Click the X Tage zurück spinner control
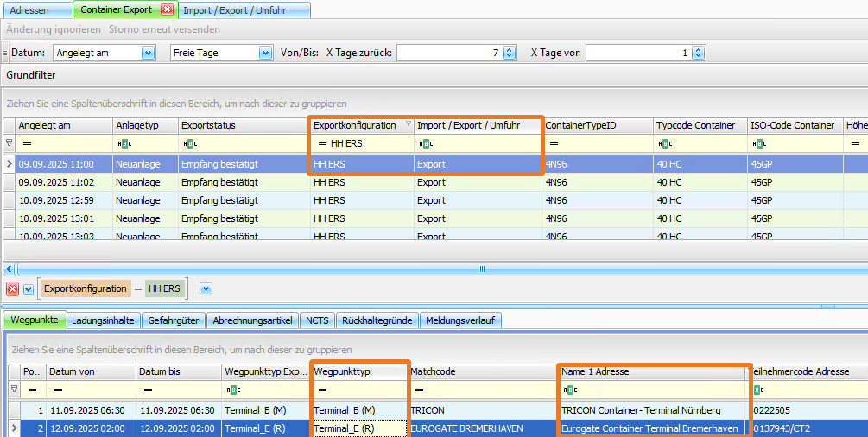Image resolution: width=868 pixels, height=437 pixels. click(x=509, y=53)
